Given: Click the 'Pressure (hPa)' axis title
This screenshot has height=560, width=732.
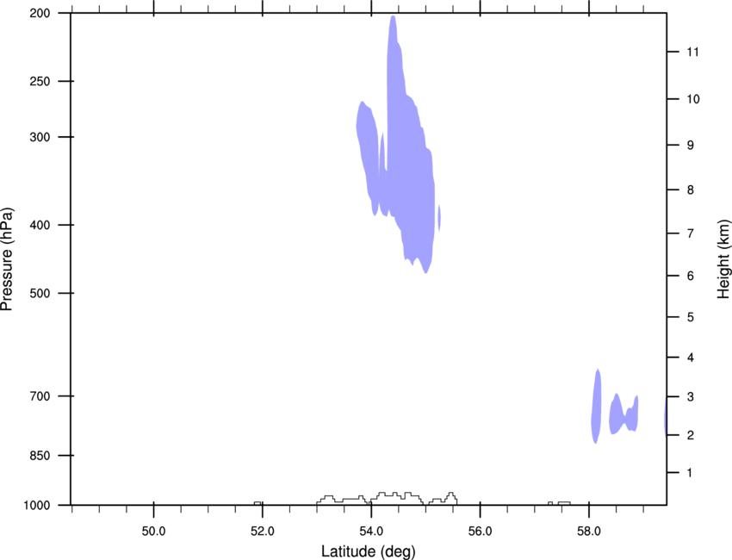Looking at the screenshot, I should [7, 259].
